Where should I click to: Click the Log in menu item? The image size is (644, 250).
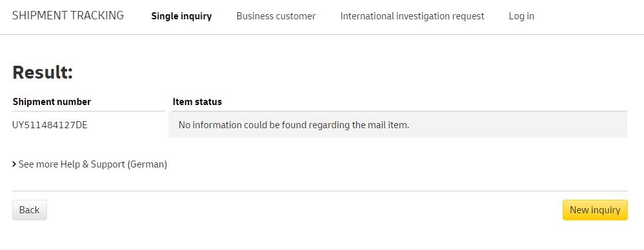[521, 16]
